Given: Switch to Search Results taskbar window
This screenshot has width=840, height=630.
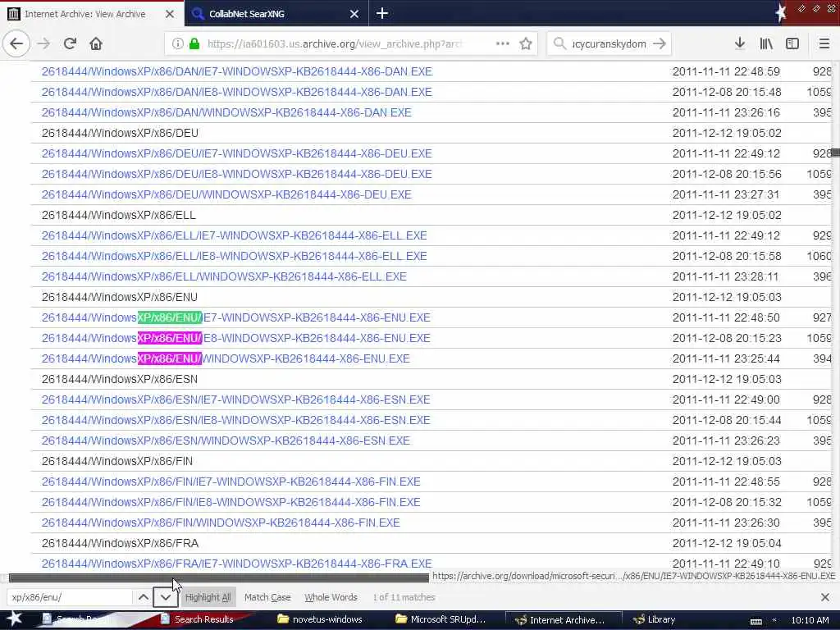Looking at the screenshot, I should 197,619.
